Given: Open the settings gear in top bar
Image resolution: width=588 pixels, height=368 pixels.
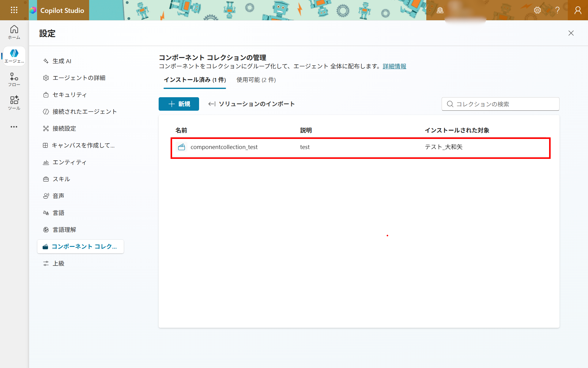Looking at the screenshot, I should 537,10.
